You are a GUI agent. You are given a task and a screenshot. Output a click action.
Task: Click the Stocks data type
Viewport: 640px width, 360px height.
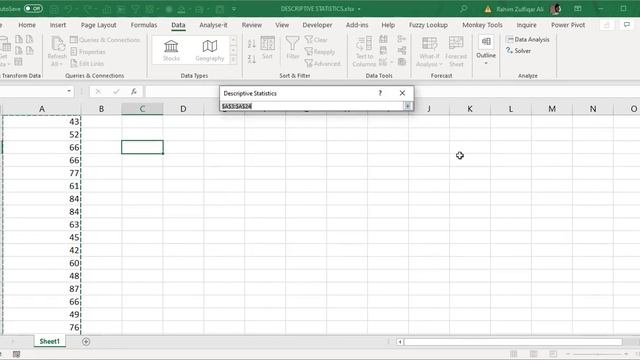[171, 50]
